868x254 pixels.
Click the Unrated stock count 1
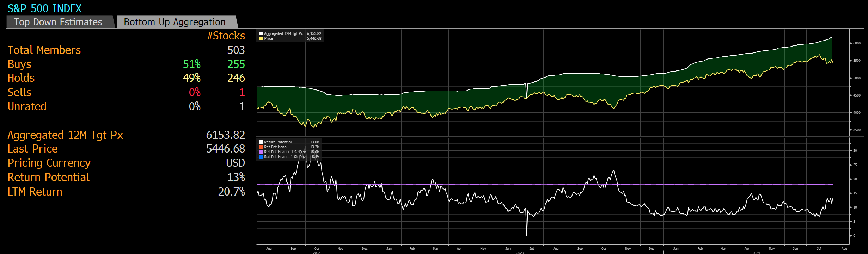click(x=242, y=106)
